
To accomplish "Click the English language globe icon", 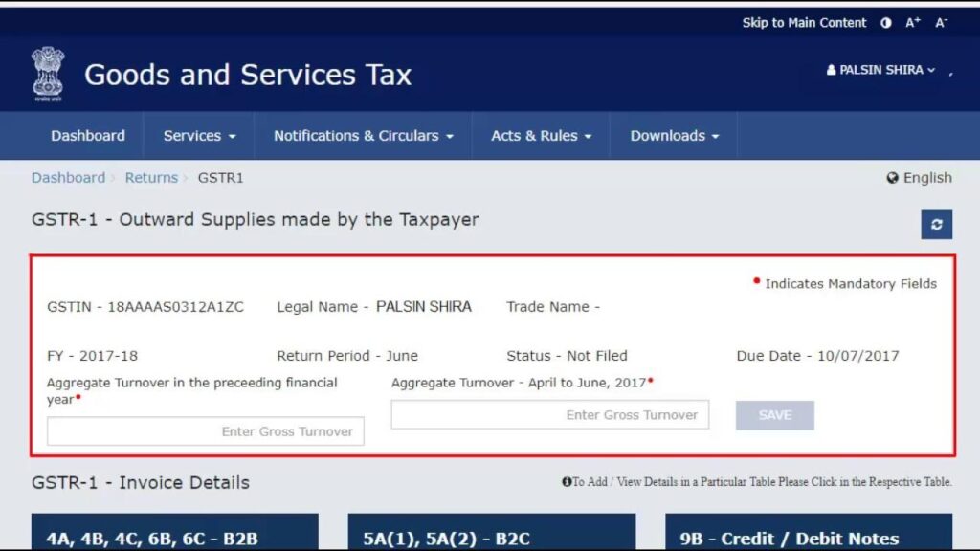I will coord(892,178).
